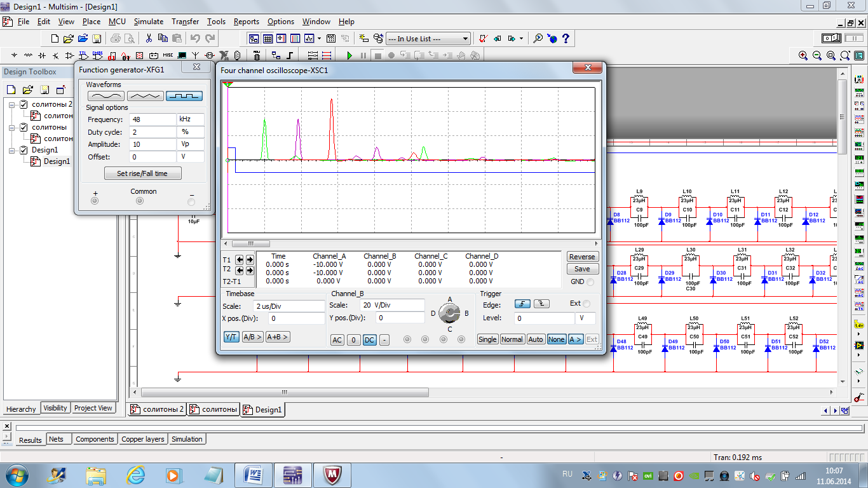Viewport: 868px width, 488px height.
Task: Select Auto trigger mode
Action: point(536,339)
